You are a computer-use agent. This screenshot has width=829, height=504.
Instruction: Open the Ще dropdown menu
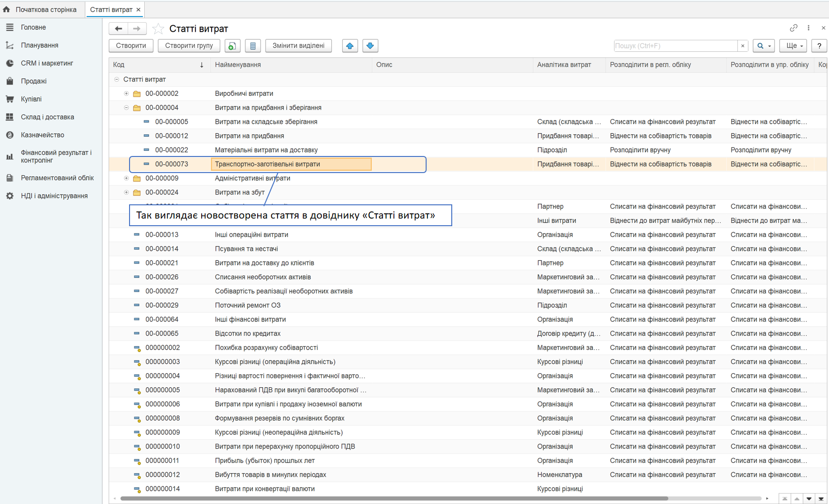(793, 46)
